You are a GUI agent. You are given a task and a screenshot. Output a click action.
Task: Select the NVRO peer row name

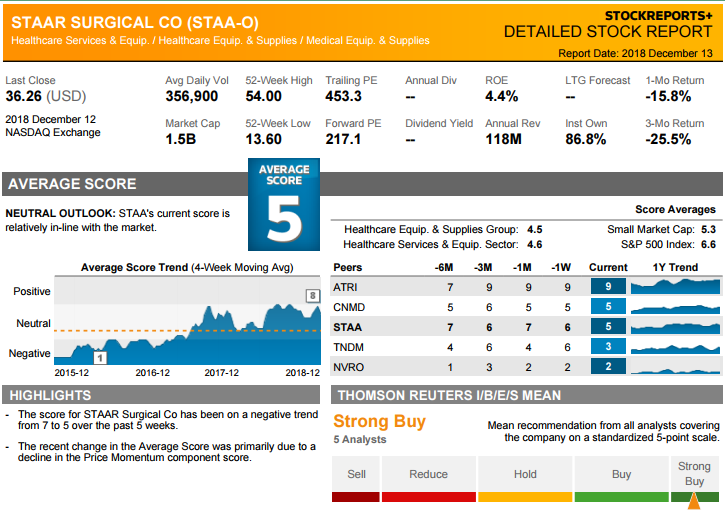tap(348, 367)
